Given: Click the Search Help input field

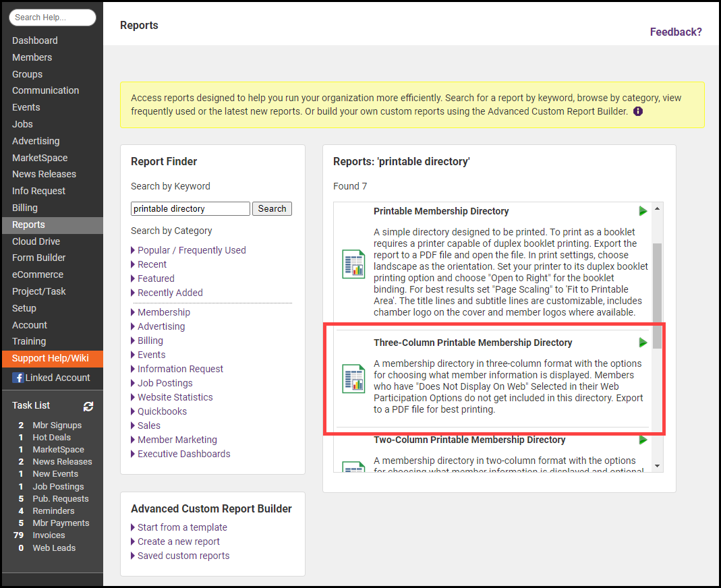Looking at the screenshot, I should (x=53, y=18).
